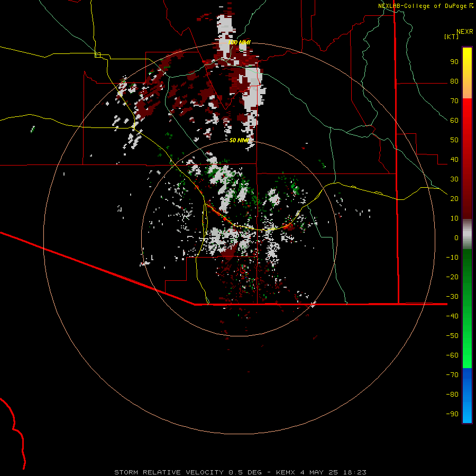Click the -30 value on the velocity scale
The image size is (476, 476).
tap(452, 297)
